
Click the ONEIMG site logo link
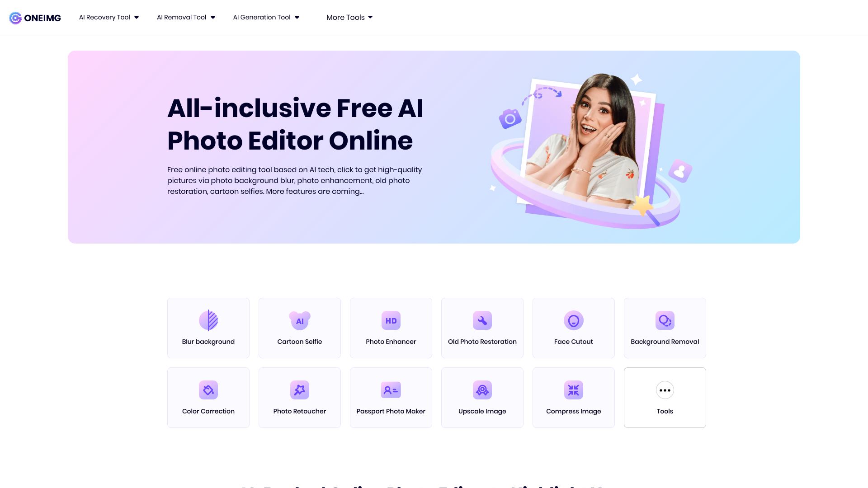34,17
